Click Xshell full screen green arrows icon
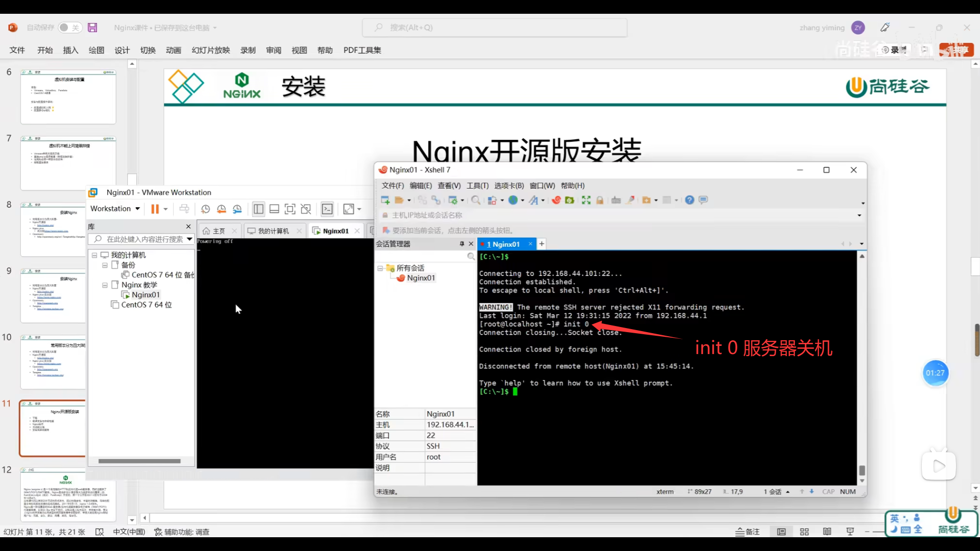Screen dimensions: 980x551 coord(586,200)
